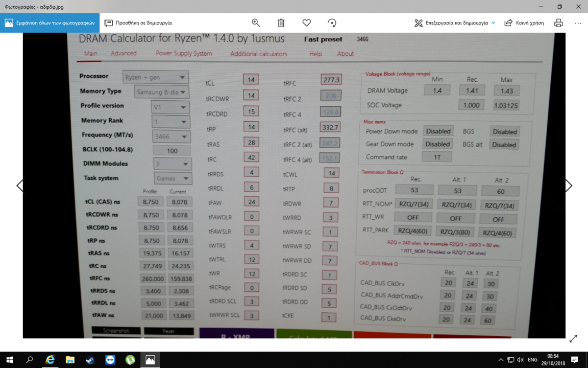The width and height of the screenshot is (588, 368).
Task: Click DRAM Voltage Rec. value 1.41
Action: tap(472, 90)
